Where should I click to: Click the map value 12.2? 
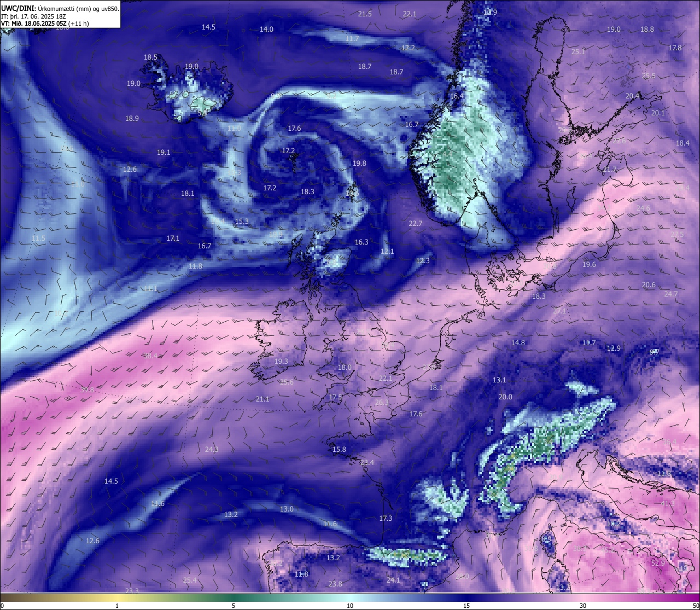tap(408, 48)
